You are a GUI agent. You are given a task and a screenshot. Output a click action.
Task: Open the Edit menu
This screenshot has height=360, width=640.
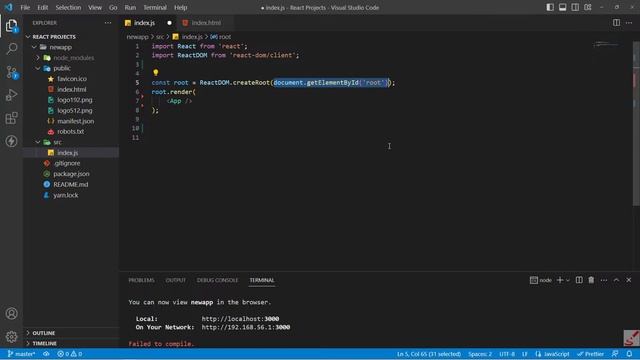[x=42, y=7]
